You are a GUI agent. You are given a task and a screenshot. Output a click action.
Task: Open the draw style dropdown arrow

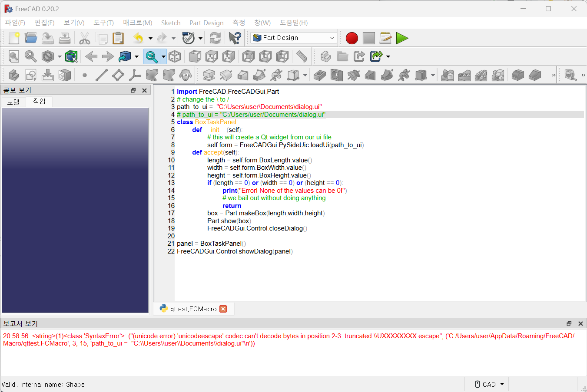60,56
